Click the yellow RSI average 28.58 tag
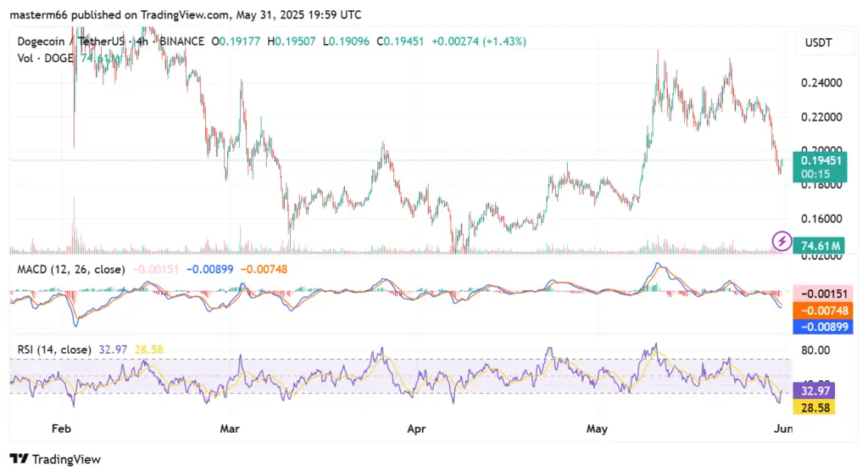 [x=817, y=408]
